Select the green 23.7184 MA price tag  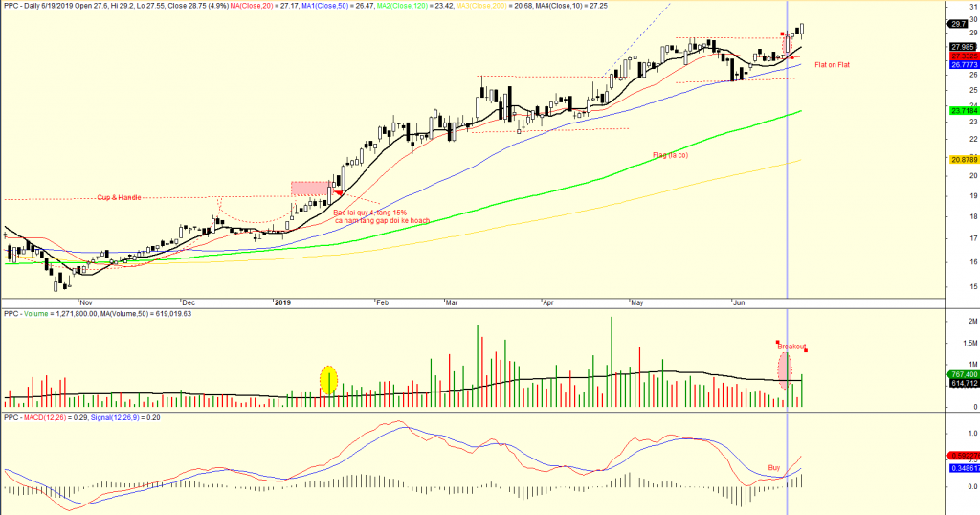962,111
